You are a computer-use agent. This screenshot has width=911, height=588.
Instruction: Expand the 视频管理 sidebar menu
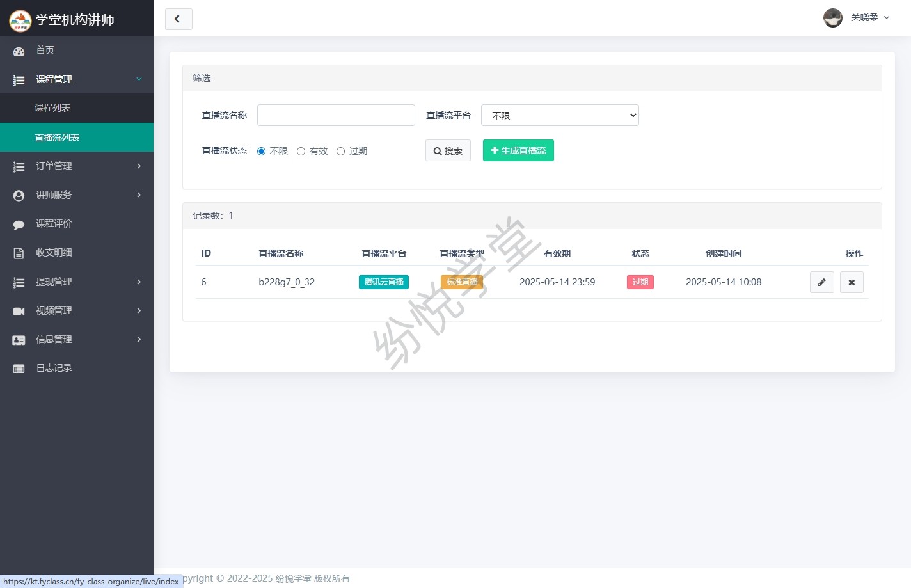(77, 311)
